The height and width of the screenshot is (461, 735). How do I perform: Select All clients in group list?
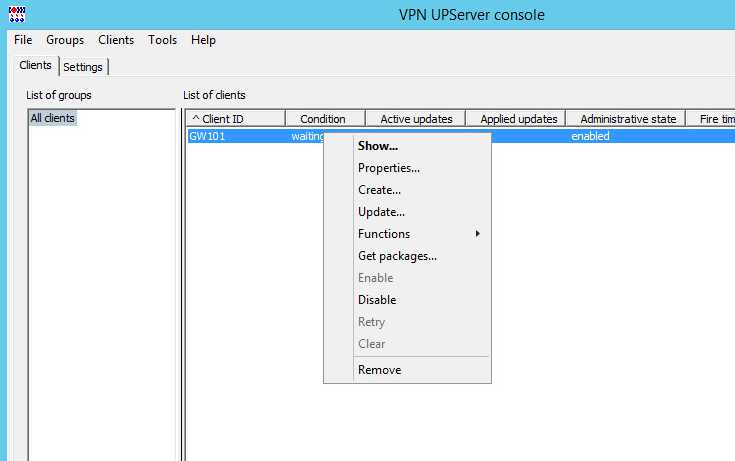pyautogui.click(x=52, y=118)
